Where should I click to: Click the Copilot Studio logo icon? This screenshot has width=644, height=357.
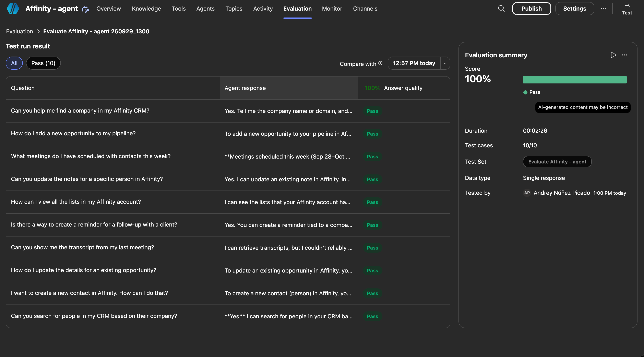pyautogui.click(x=13, y=9)
